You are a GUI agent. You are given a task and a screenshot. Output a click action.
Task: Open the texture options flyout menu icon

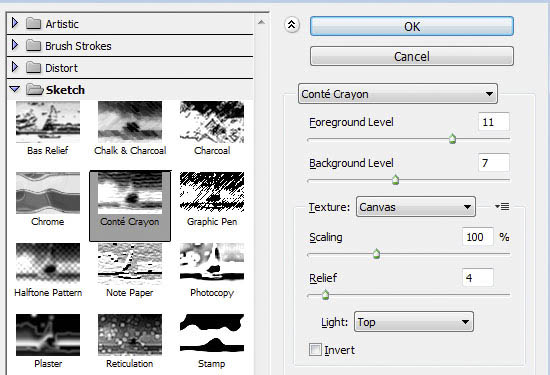[x=502, y=207]
